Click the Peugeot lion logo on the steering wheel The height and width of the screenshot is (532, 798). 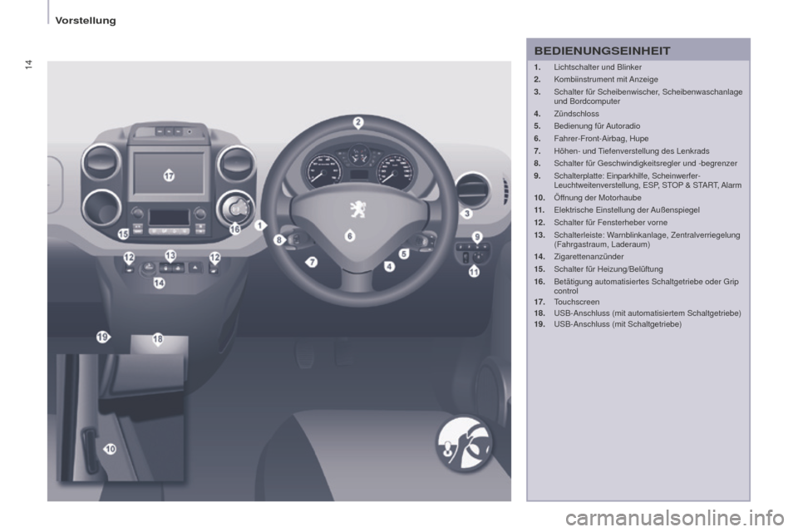[357, 209]
